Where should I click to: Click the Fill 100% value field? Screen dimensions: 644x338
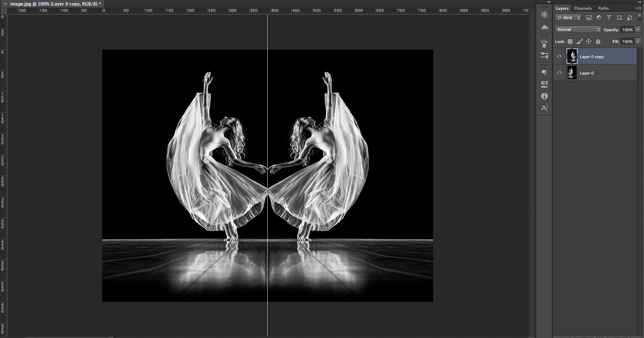[x=627, y=41]
